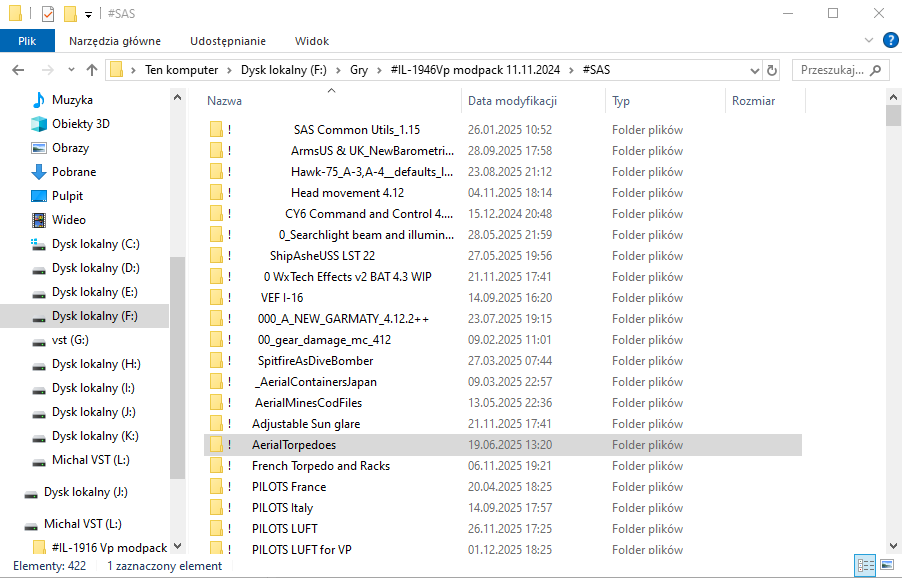Select Dysk lokalny (K:) in the sidebar
902x578 pixels.
[95, 436]
